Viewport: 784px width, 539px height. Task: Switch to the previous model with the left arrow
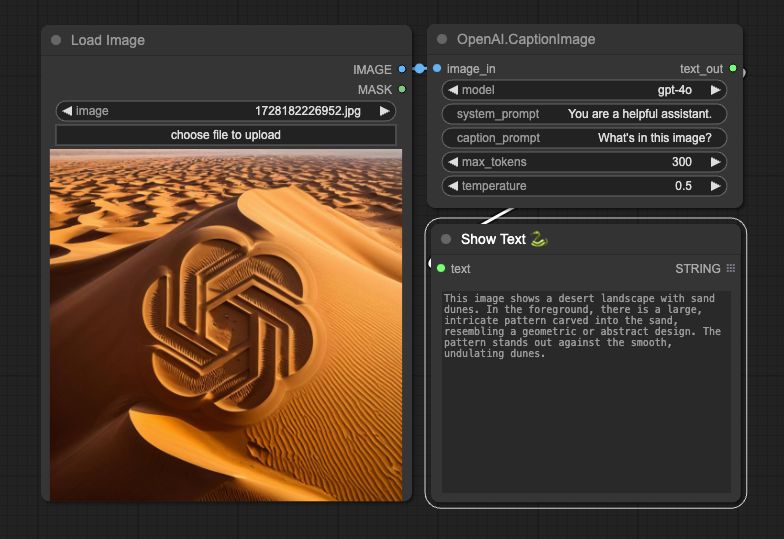[x=453, y=90]
